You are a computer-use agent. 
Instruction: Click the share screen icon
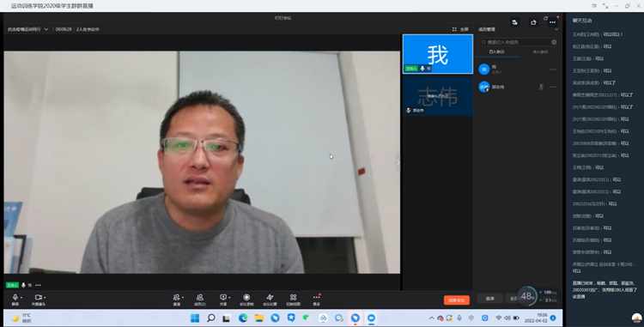point(223,297)
